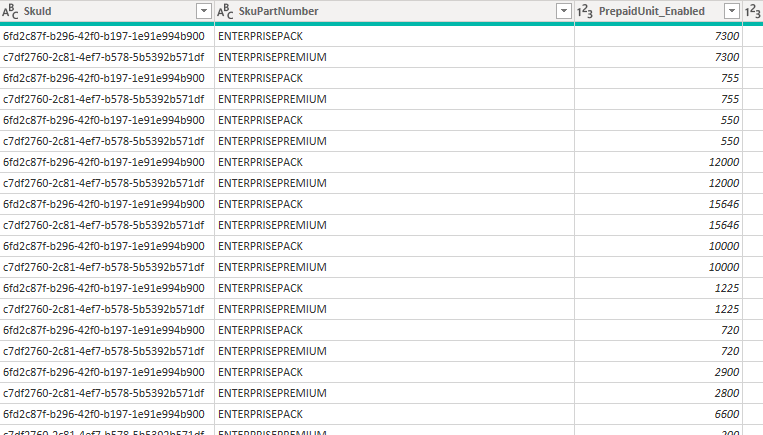This screenshot has height=435, width=763.
Task: Open the PrepaidUnit_Enabled column filter dropdown
Action: pos(732,11)
